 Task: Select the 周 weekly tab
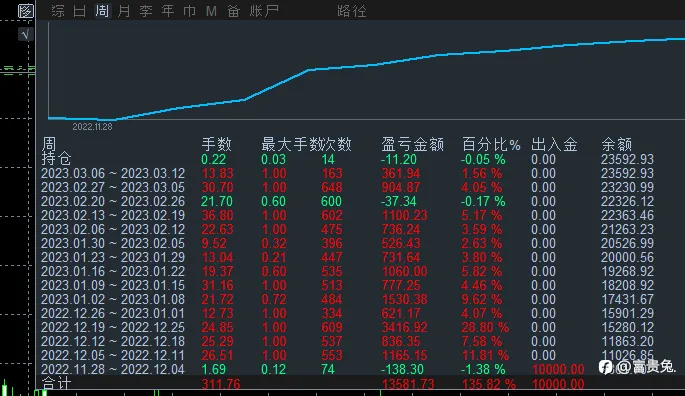tap(102, 10)
